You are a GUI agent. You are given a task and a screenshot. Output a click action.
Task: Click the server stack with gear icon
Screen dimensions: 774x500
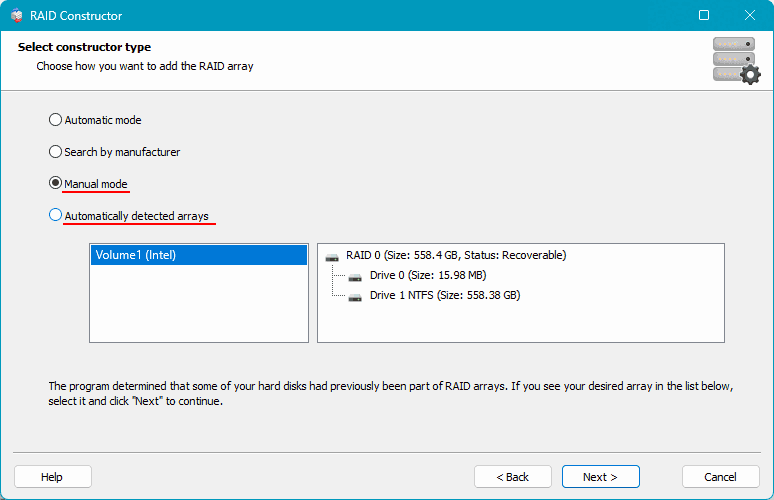[736, 60]
